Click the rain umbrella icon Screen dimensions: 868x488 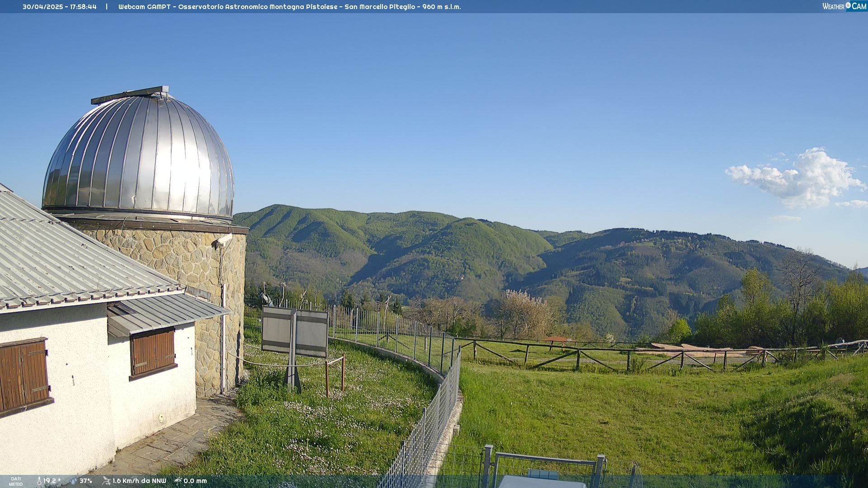click(178, 481)
